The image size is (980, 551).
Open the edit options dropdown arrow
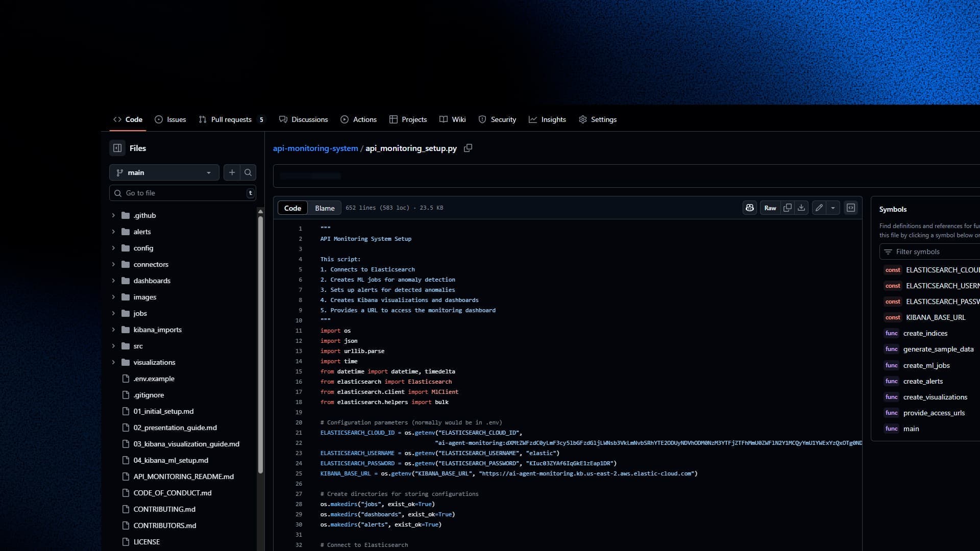833,208
